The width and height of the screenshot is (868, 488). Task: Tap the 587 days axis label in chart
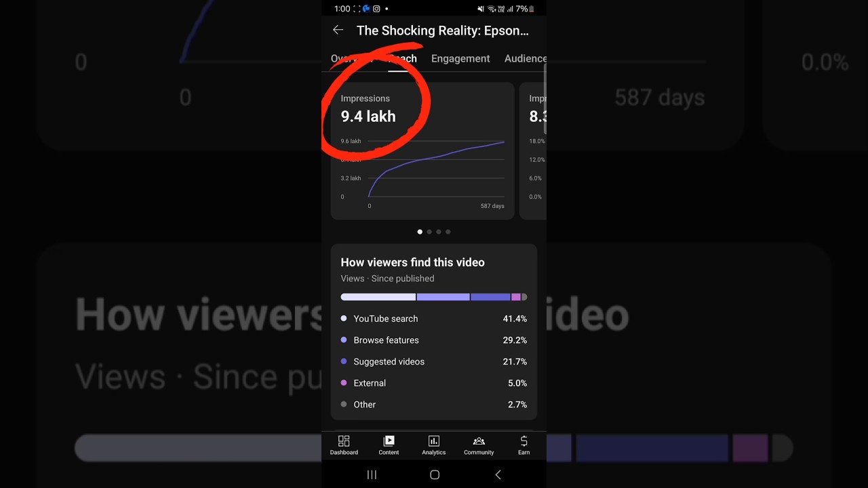coord(492,206)
